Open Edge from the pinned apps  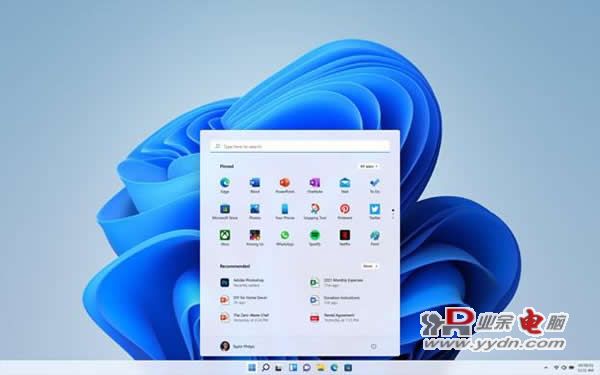(225, 184)
